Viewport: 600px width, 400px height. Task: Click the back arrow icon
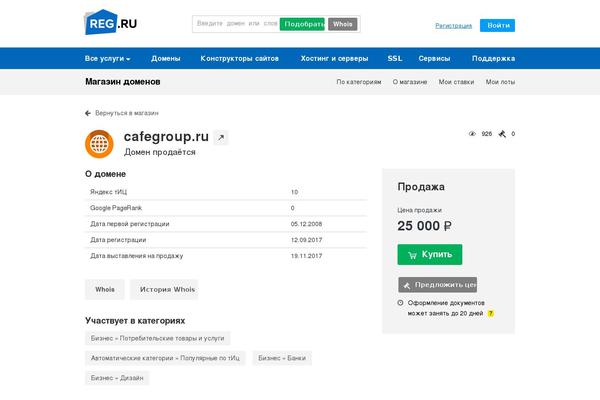click(x=88, y=113)
